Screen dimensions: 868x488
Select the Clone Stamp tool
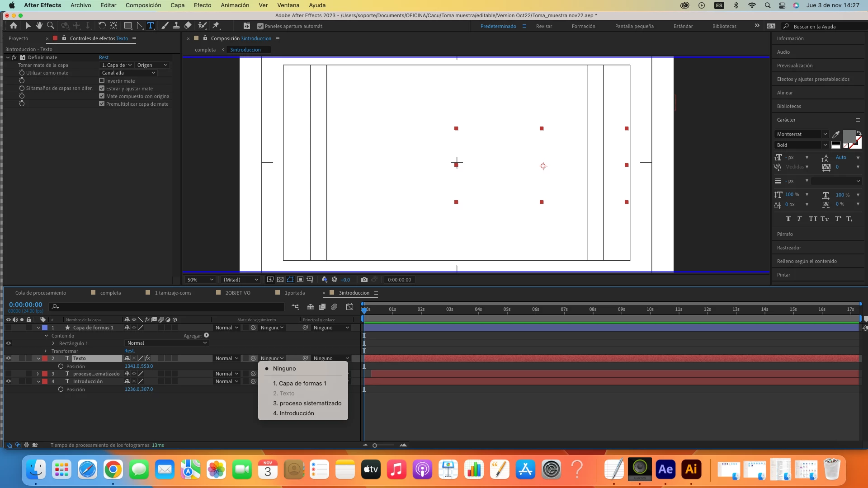point(176,26)
